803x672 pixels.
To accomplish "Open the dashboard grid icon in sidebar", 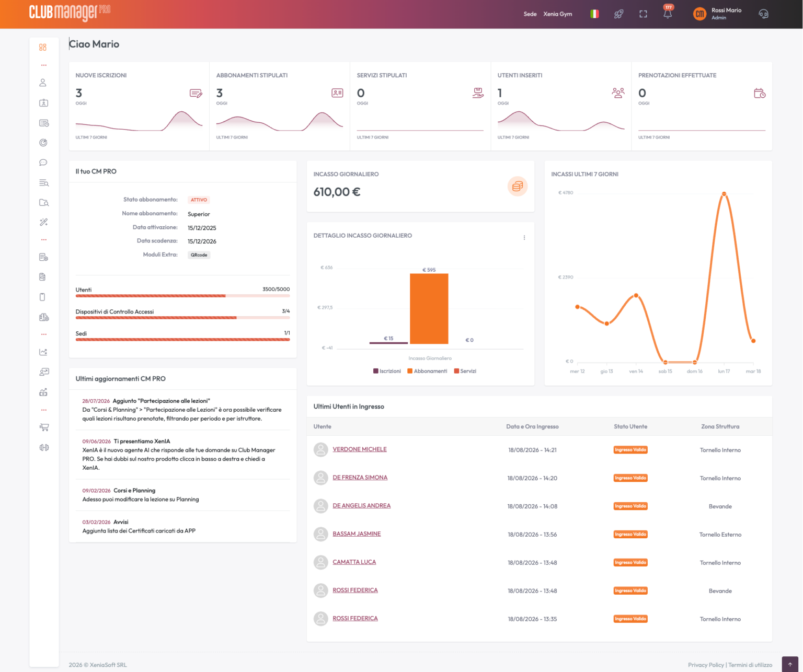I will [x=43, y=47].
